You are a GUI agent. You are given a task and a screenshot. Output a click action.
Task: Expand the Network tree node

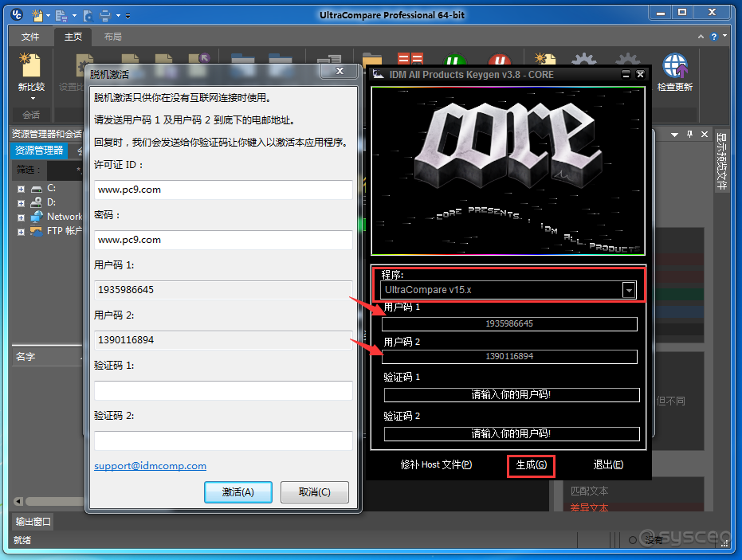pos(21,218)
